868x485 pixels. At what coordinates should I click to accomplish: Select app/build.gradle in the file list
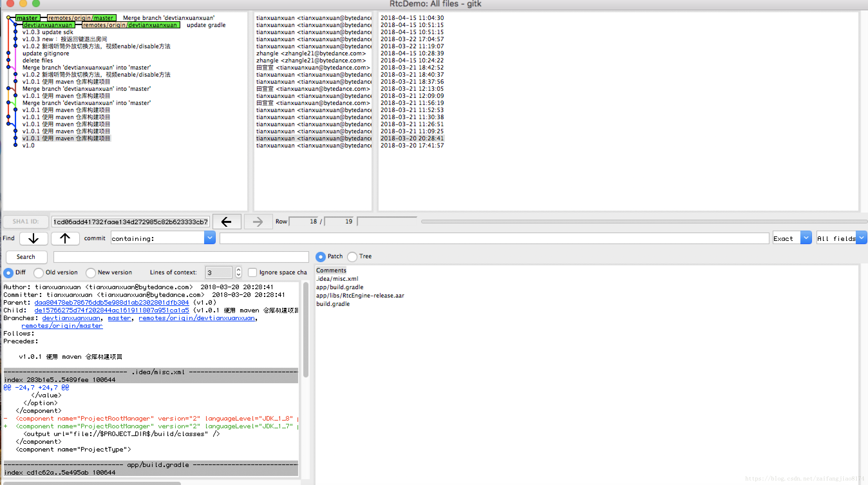point(340,287)
